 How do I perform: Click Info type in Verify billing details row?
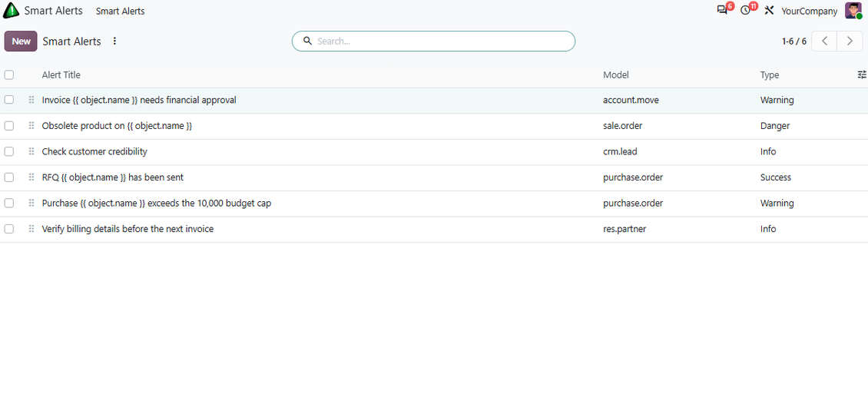[x=768, y=229]
